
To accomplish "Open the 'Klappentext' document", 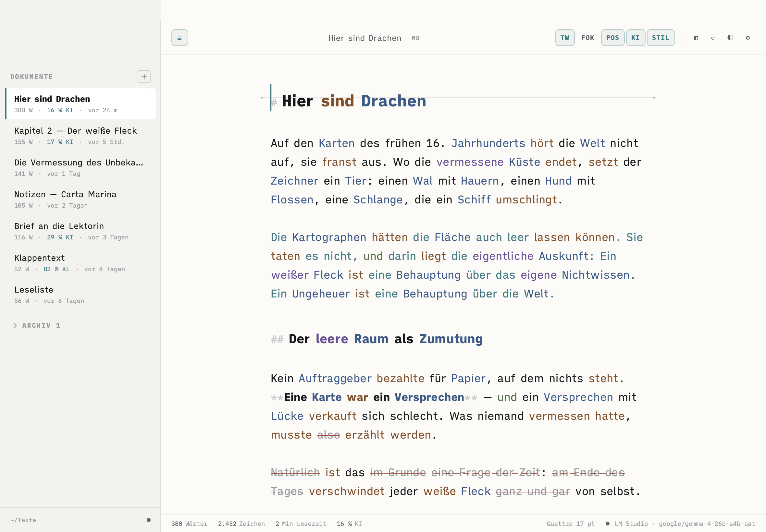I will 81,263.
